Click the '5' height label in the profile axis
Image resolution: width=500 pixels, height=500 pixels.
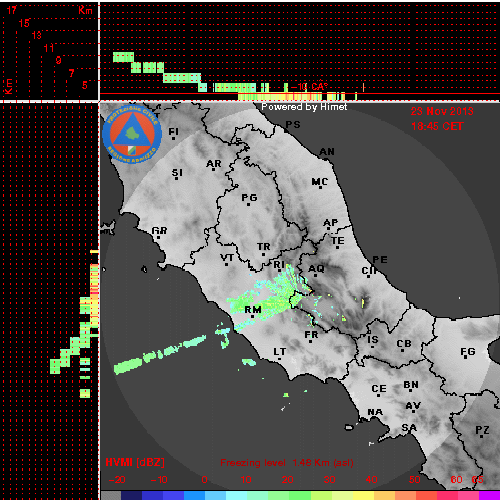85,85
